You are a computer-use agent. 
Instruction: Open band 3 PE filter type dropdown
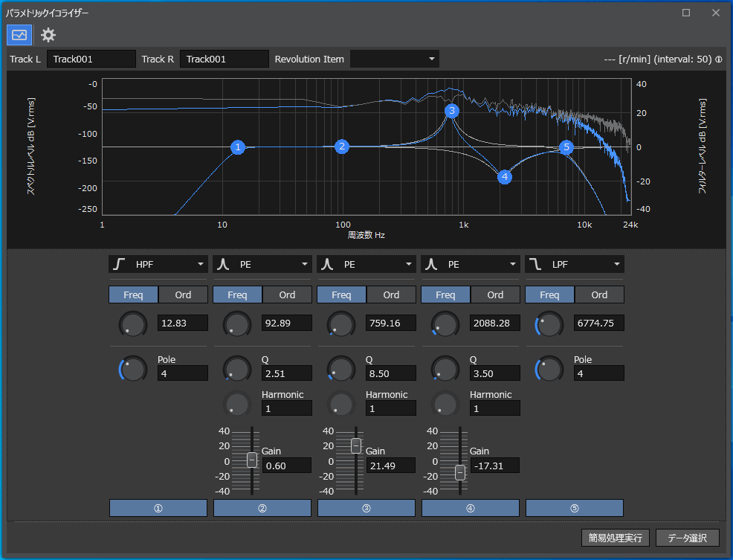366,264
